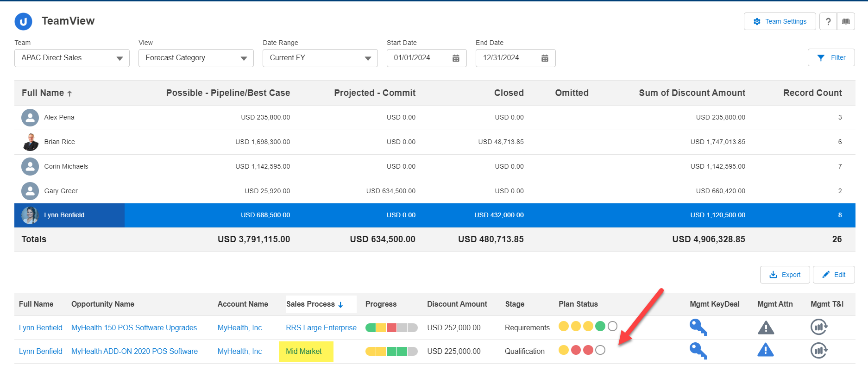Screen dimensions: 868x365
Task: Click key deal icon for MyHealth 150 row
Action: coord(698,327)
